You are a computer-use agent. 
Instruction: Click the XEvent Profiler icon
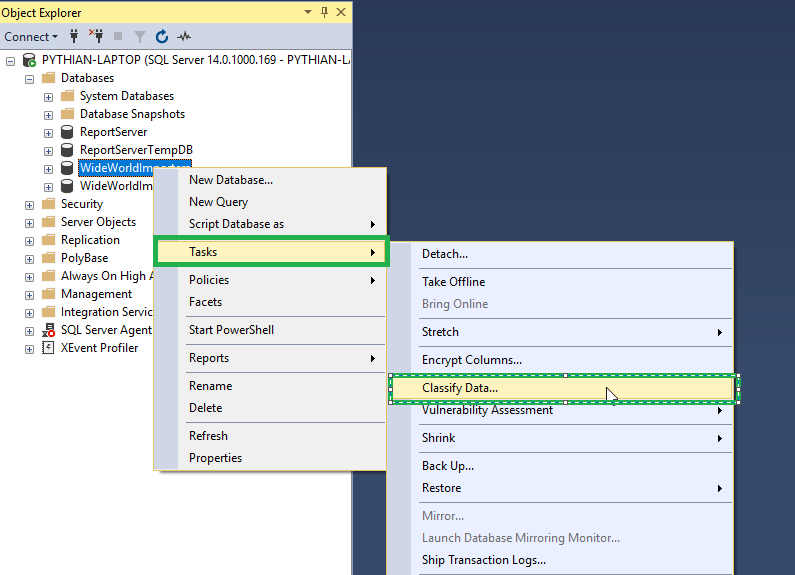(49, 348)
